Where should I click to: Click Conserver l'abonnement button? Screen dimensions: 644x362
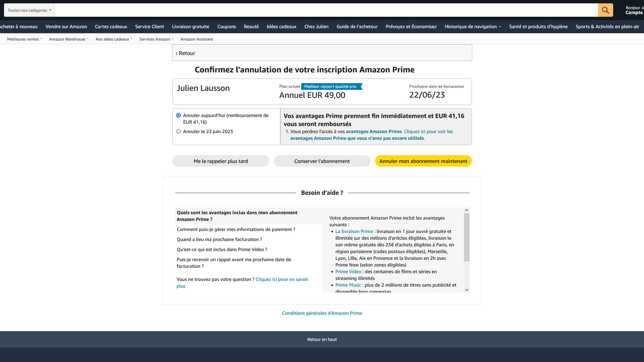(322, 161)
